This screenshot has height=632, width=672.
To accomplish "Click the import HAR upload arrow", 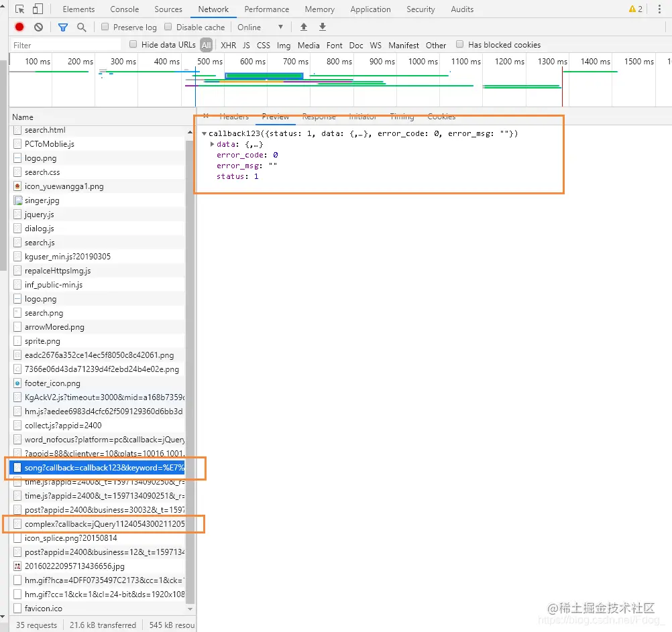I will [304, 27].
